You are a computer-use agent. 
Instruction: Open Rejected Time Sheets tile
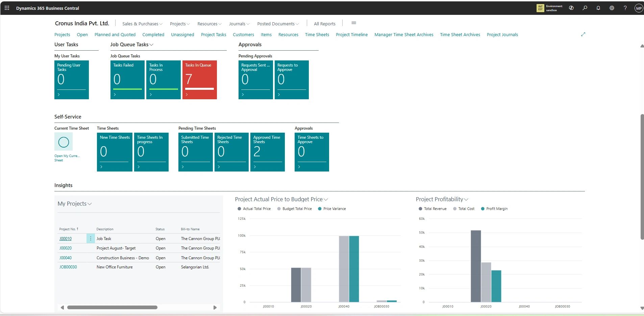point(231,152)
